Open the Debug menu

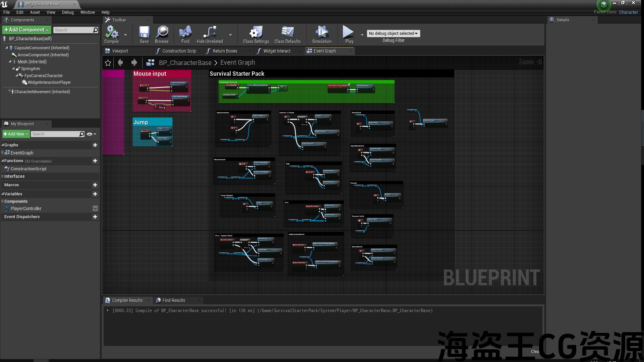click(68, 12)
